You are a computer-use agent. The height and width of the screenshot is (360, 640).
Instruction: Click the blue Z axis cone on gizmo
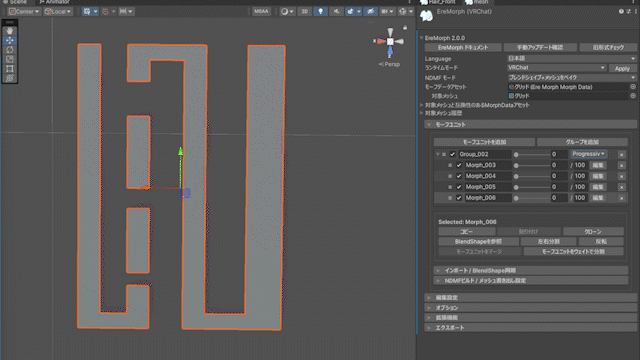click(x=390, y=51)
